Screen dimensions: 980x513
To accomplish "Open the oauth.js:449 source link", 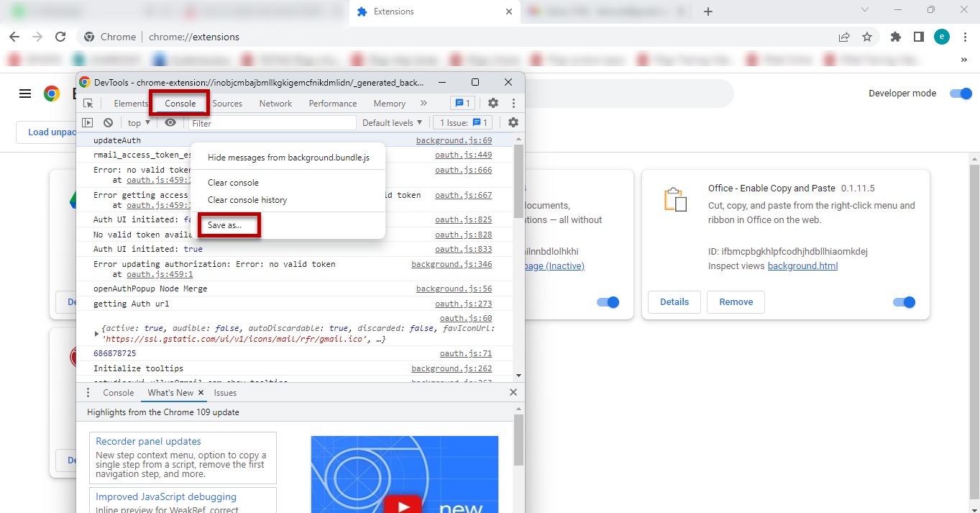I will pyautogui.click(x=463, y=155).
